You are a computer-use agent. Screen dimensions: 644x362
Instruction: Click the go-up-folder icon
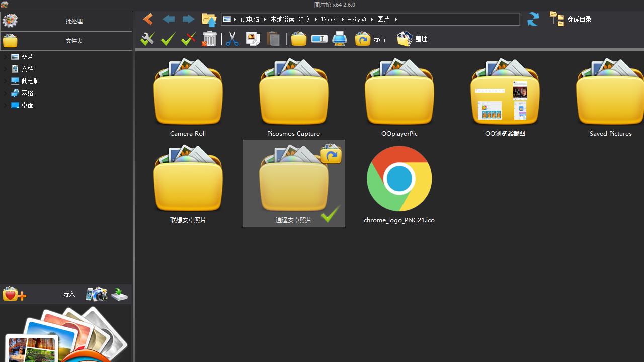coord(209,19)
